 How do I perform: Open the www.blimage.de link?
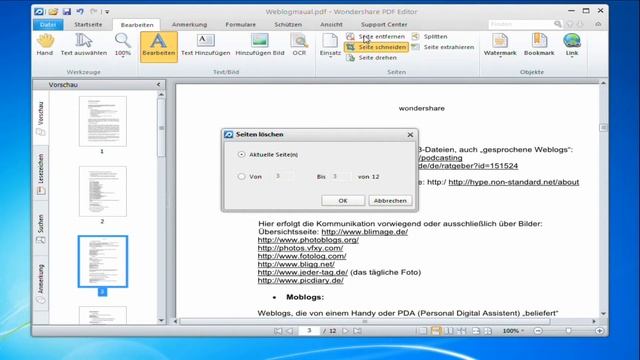(x=364, y=232)
